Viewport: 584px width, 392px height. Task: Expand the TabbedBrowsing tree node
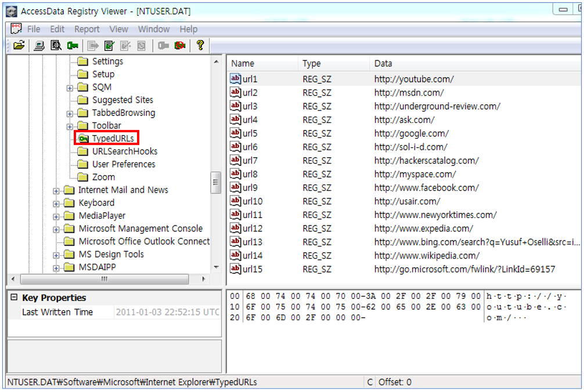[x=70, y=114]
